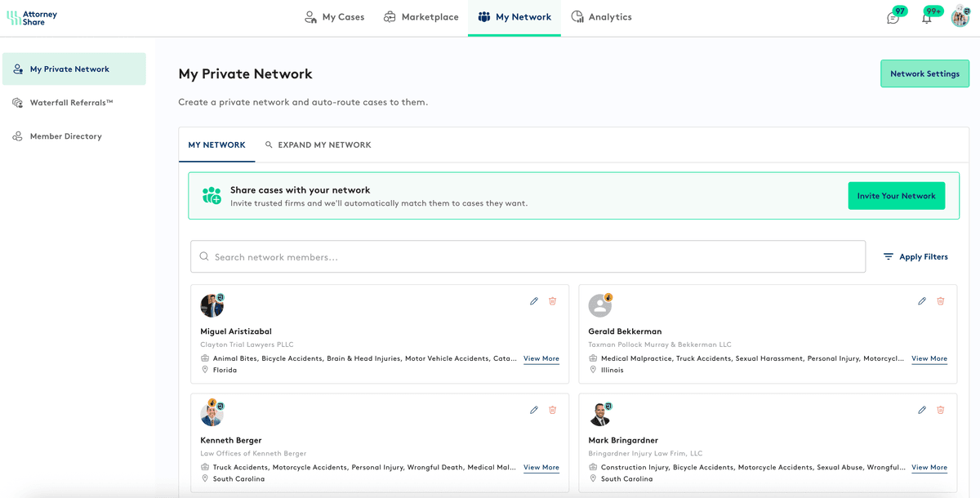Viewport: 980px width, 498px height.
Task: Switch to EXPAND MY NETWORK sub-tab
Action: click(x=318, y=145)
